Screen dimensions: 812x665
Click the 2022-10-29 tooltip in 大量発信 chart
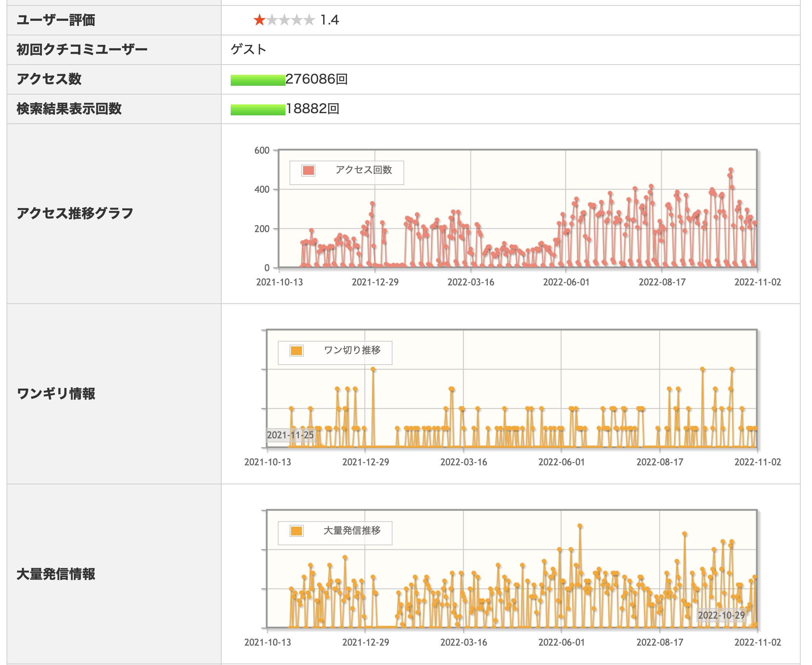coord(721,616)
